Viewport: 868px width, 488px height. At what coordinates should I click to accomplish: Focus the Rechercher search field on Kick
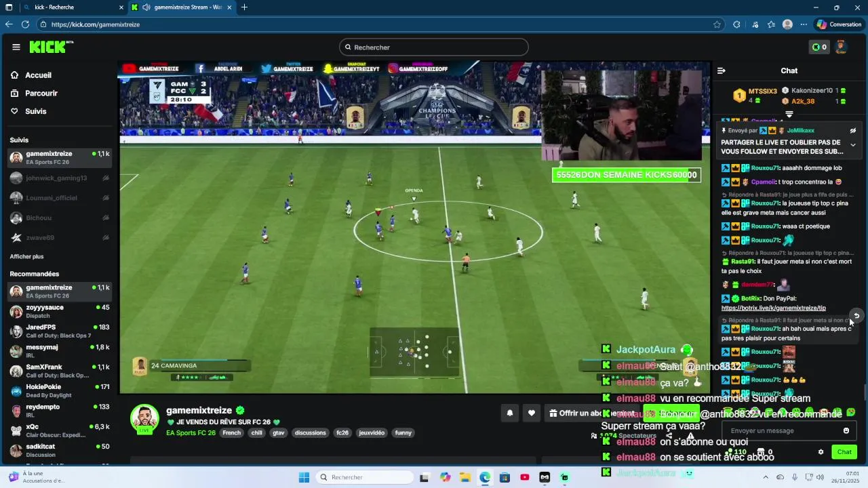point(434,47)
